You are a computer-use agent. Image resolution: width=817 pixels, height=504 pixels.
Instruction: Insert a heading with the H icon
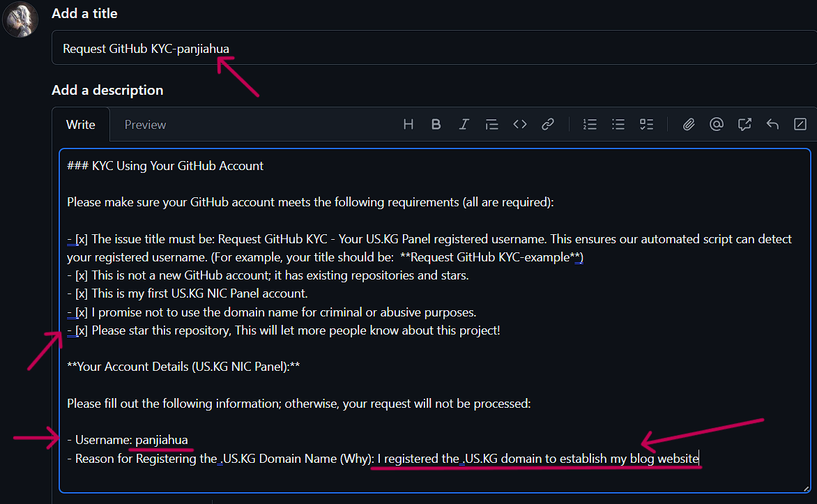408,125
